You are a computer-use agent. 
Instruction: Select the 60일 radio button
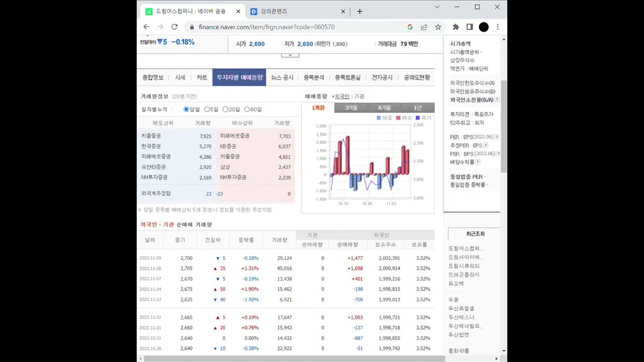tap(247, 109)
